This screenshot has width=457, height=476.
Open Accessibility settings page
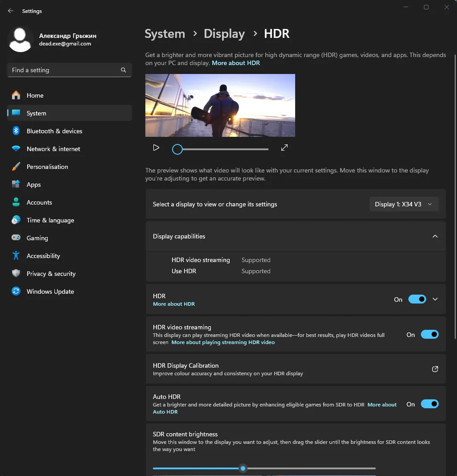[43, 256]
